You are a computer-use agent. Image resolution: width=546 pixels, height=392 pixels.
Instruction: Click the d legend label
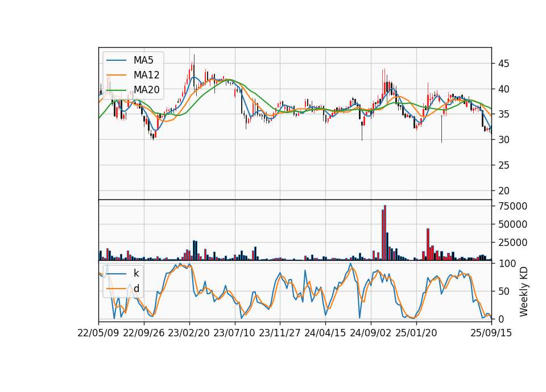click(x=136, y=289)
